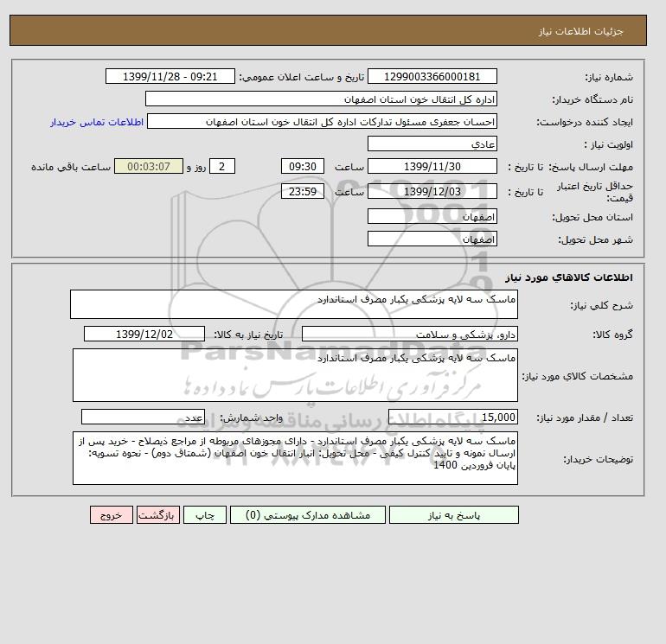Click priority field showing عادی
The height and width of the screenshot is (644, 666).
(432, 143)
